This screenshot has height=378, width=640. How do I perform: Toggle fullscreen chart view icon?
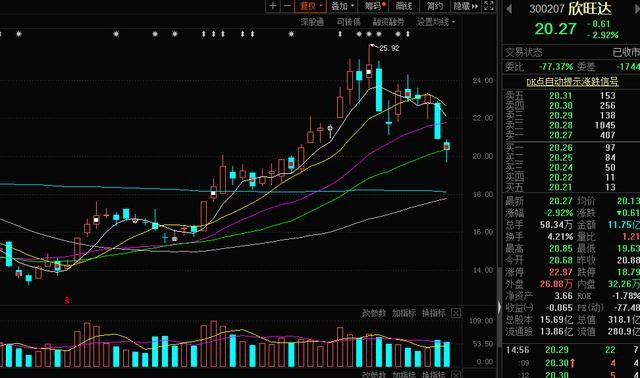[489, 6]
